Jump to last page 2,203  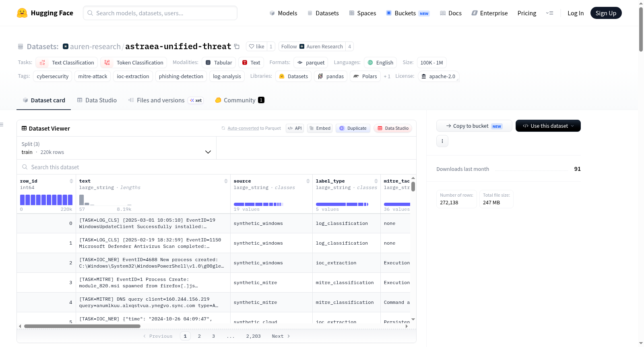[x=254, y=336]
